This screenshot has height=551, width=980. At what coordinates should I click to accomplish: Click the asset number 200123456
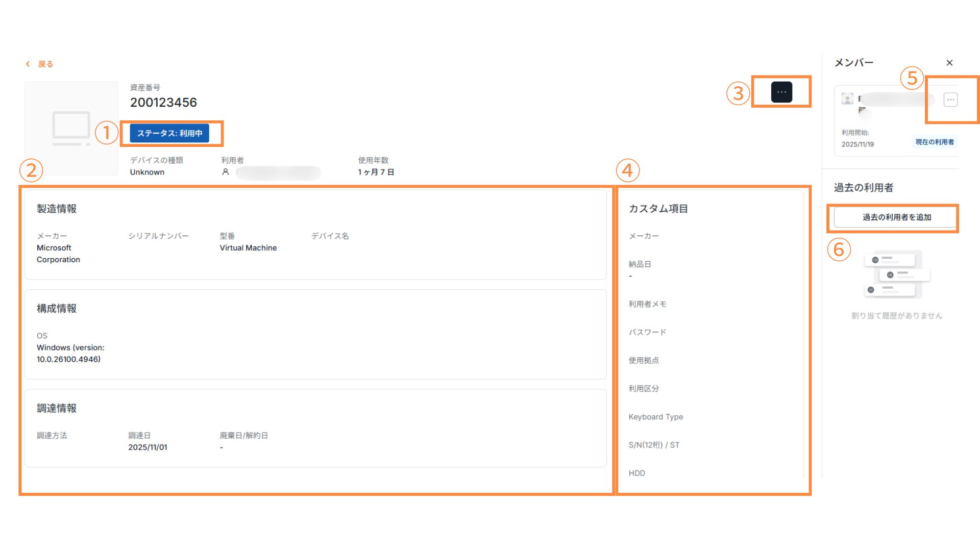[163, 103]
